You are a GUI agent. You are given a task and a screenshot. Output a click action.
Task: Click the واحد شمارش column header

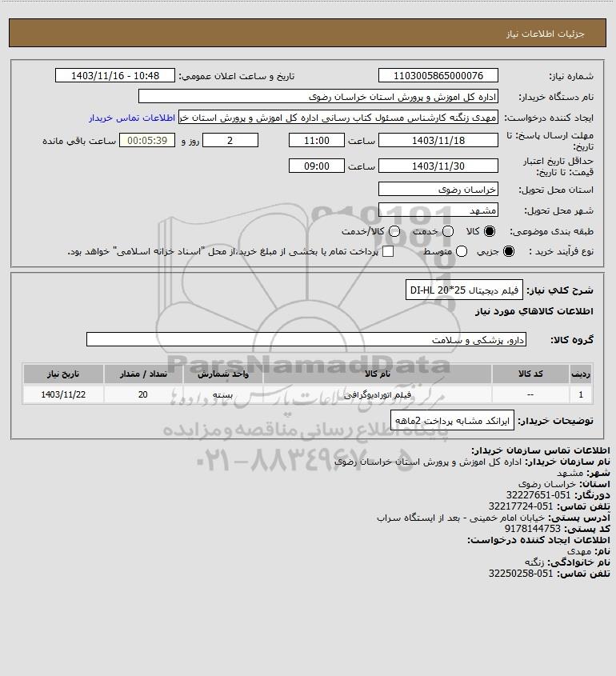point(223,374)
